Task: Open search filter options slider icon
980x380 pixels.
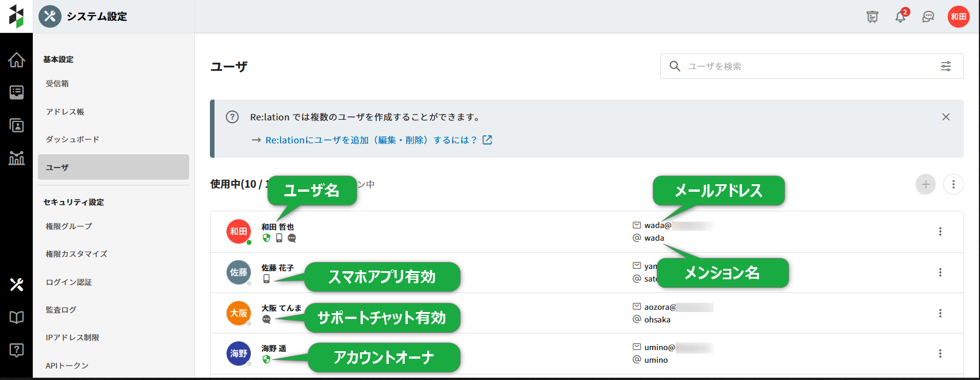Action: coord(945,66)
